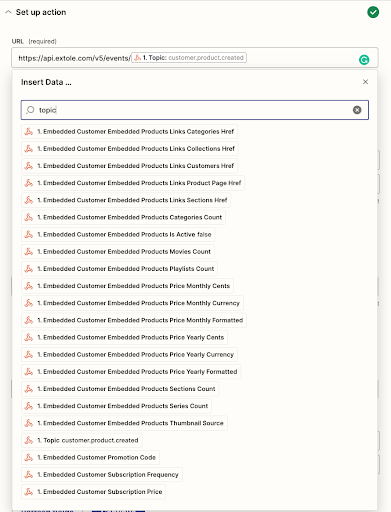Viewport: 391px width, 512px height.
Task: Click webhook icon on Topic list row
Action: pos(29,440)
